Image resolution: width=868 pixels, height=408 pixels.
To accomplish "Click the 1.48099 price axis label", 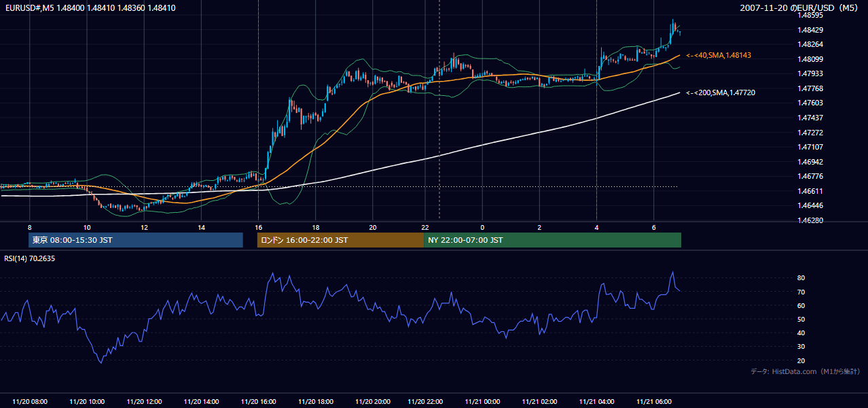I will [811, 59].
